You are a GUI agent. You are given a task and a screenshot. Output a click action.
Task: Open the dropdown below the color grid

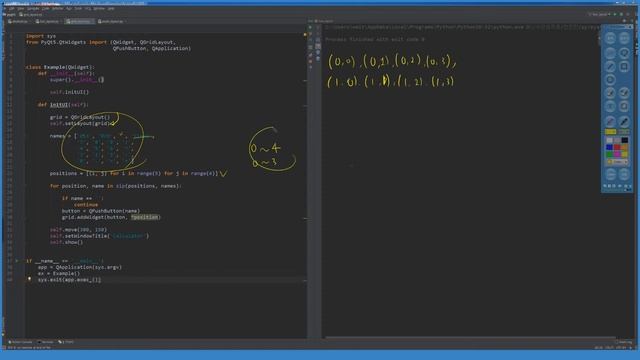(x=617, y=162)
